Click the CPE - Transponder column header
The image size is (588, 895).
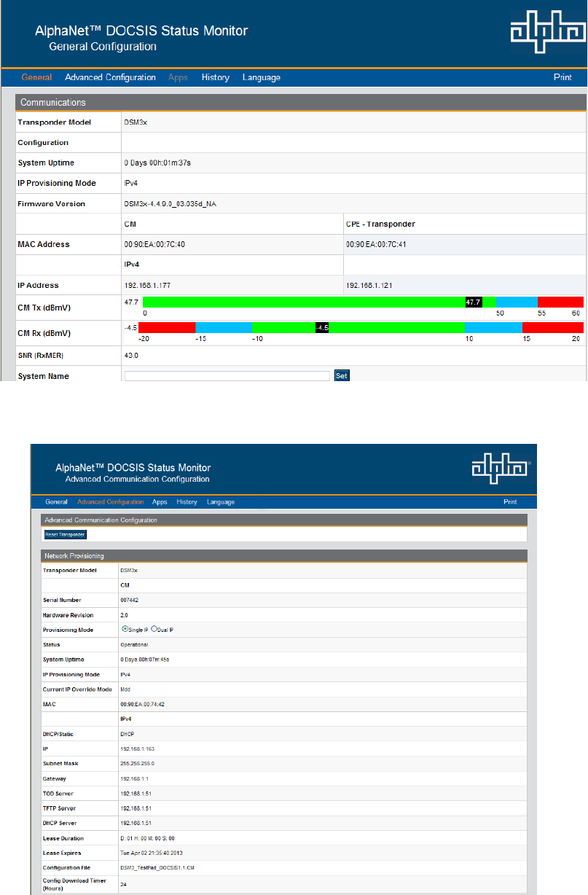(x=380, y=224)
